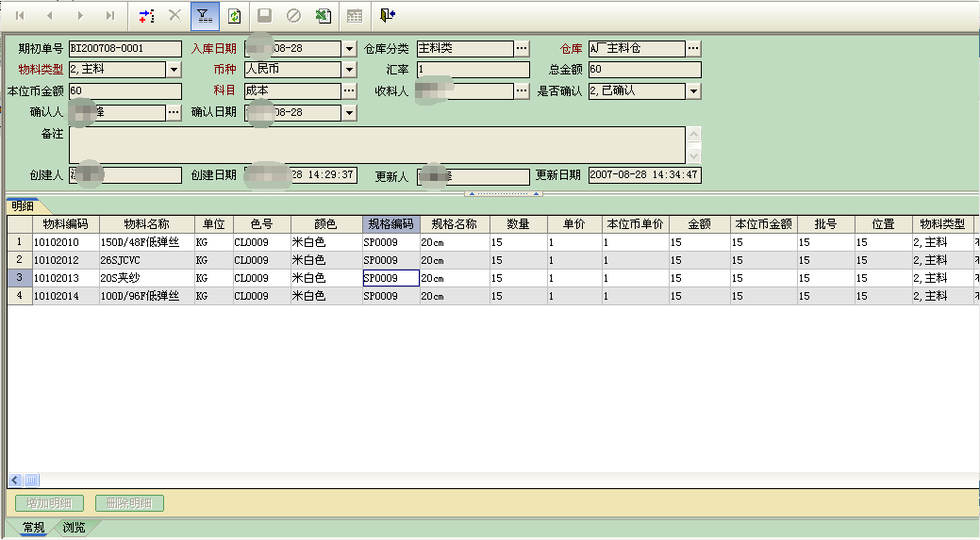Click the refresh data toolbar icon
The width and height of the screenshot is (980, 540).
(234, 15)
